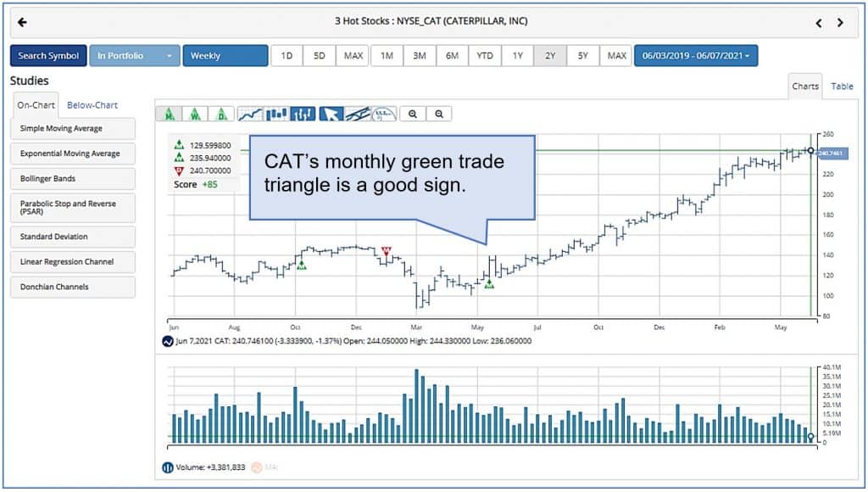Add the Parabolic Stop and Reverse study
The image size is (868, 492).
click(x=73, y=208)
